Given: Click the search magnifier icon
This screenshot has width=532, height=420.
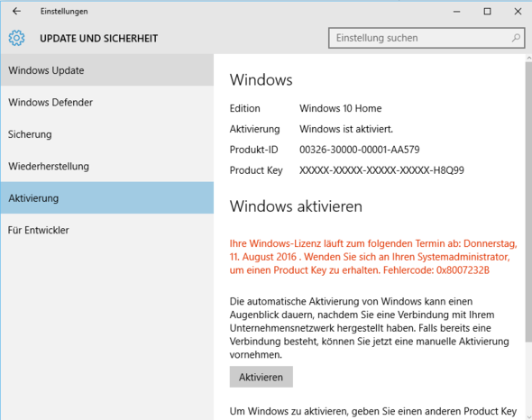Looking at the screenshot, I should coord(516,38).
